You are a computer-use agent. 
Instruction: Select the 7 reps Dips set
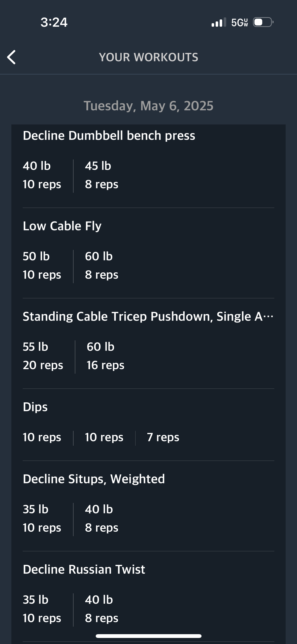[163, 437]
